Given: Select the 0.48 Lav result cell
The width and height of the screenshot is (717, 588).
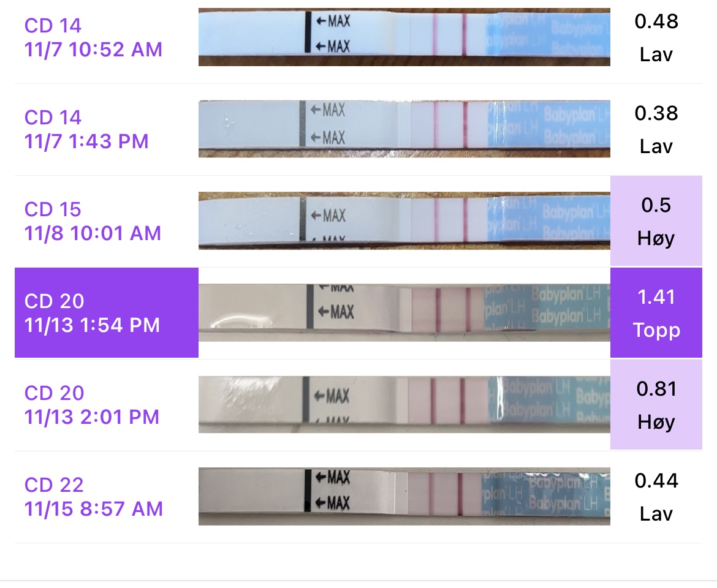Looking at the screenshot, I should [x=656, y=38].
